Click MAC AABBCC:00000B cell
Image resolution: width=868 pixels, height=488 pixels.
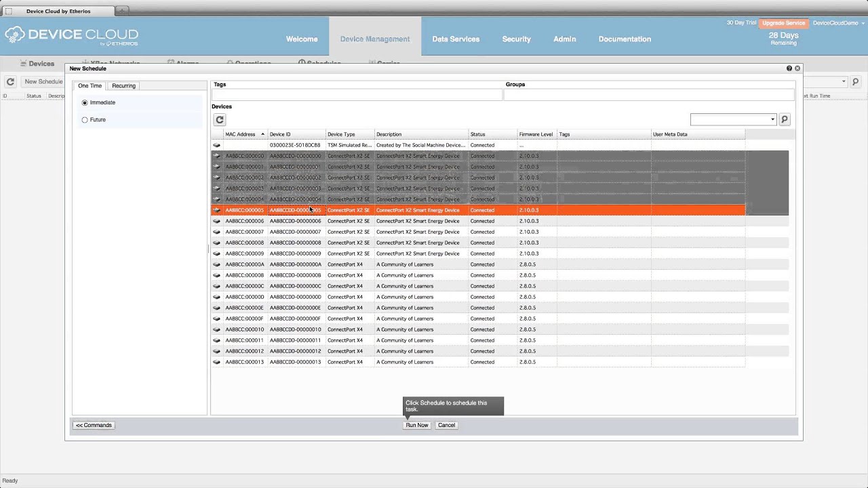245,275
